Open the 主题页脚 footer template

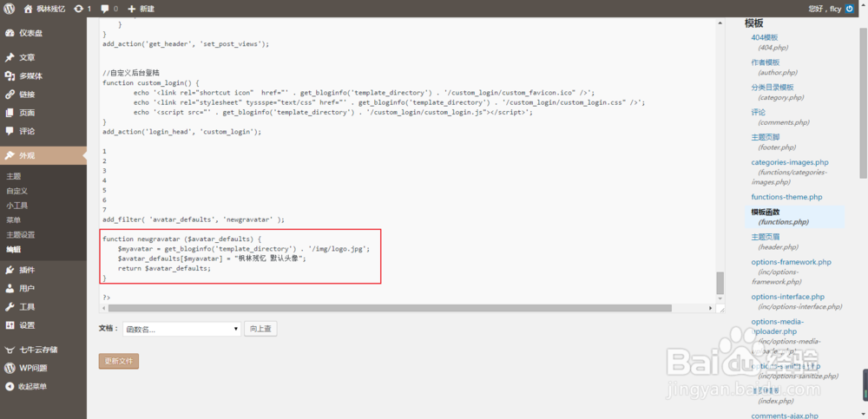(x=765, y=137)
